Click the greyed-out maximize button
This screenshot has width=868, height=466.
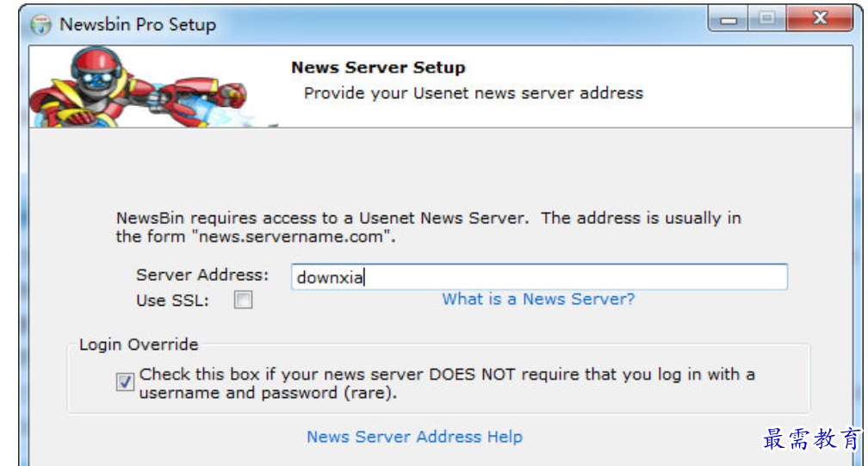pos(766,19)
